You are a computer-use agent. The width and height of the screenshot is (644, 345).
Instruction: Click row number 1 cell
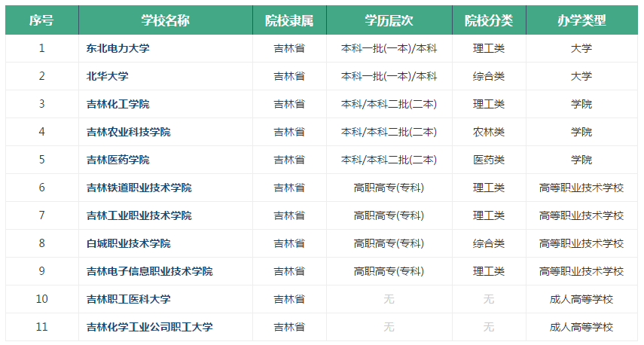coord(41,48)
